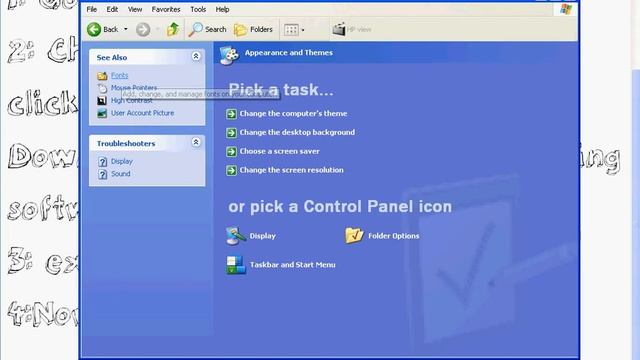Click the Taskbar and Start Menu icon

pyautogui.click(x=236, y=265)
